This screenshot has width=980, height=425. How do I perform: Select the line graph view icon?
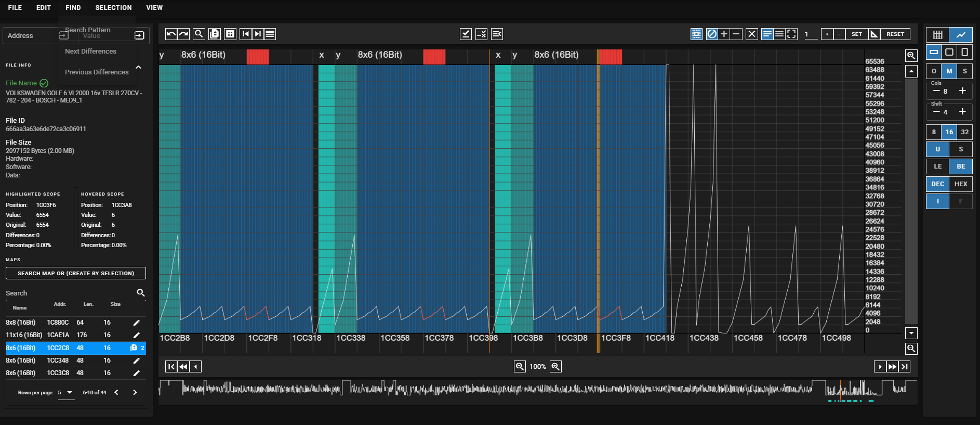coord(961,35)
